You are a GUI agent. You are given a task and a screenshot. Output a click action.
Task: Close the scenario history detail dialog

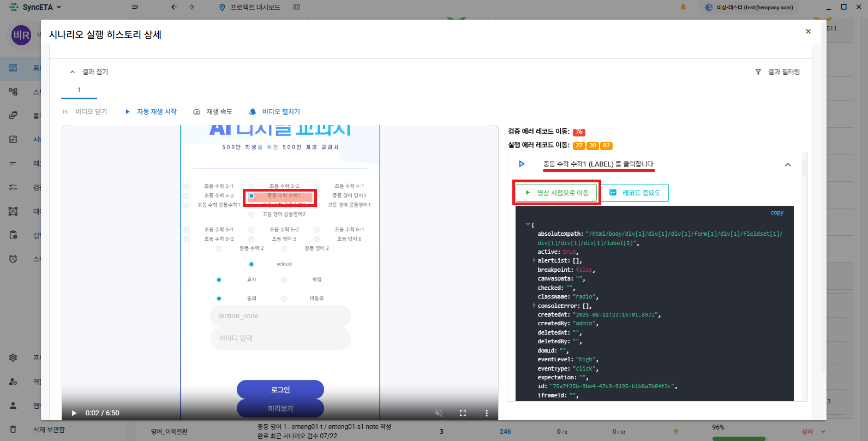tap(808, 32)
